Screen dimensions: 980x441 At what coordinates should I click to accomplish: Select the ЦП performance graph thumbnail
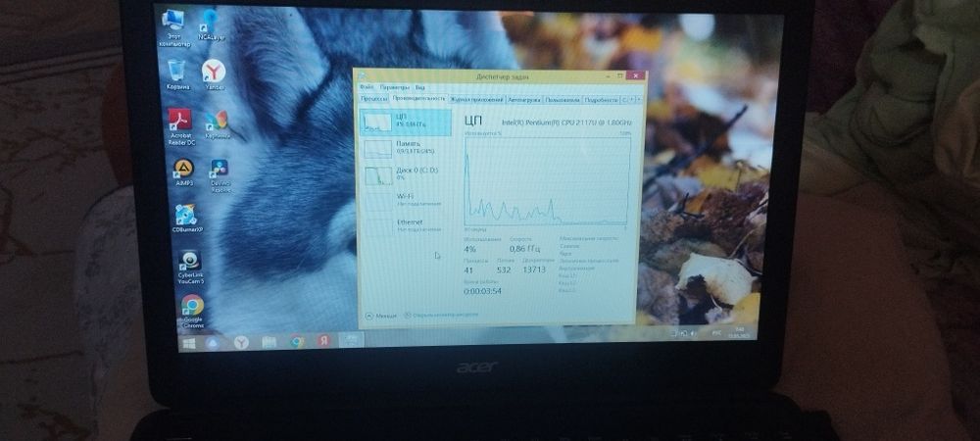click(x=377, y=122)
